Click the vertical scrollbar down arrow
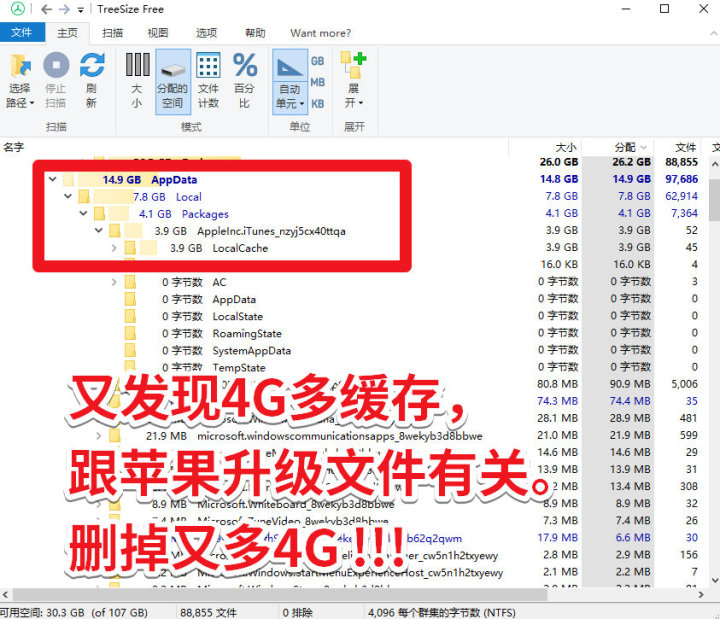720x619 pixels. (714, 580)
